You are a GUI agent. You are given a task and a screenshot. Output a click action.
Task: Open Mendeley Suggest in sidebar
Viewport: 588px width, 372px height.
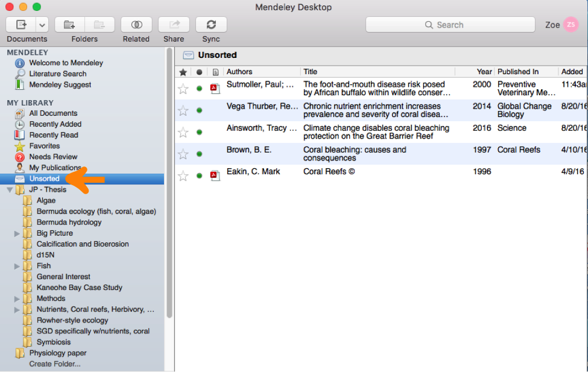point(60,85)
